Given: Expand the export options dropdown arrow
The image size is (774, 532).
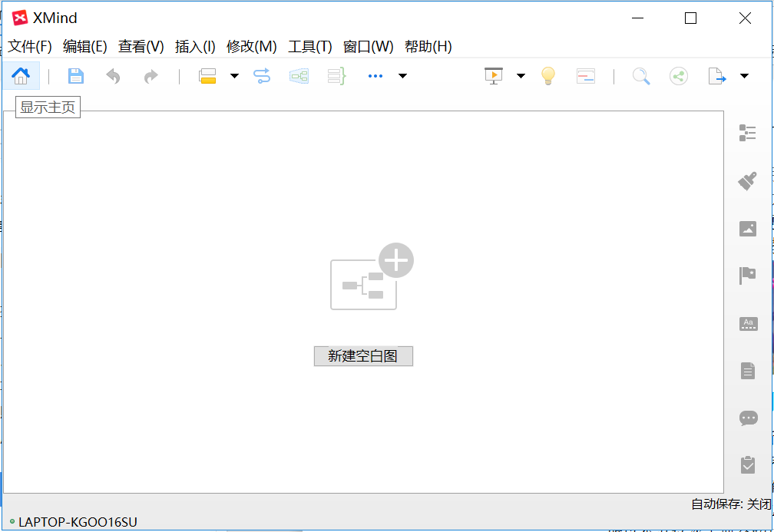Looking at the screenshot, I should tap(743, 75).
